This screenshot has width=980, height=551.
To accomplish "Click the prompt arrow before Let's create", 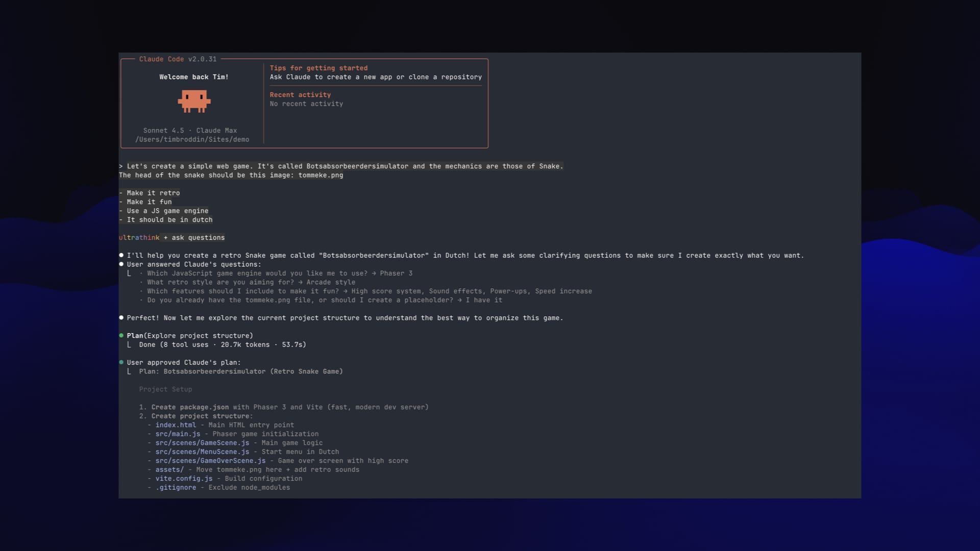I will pos(121,166).
